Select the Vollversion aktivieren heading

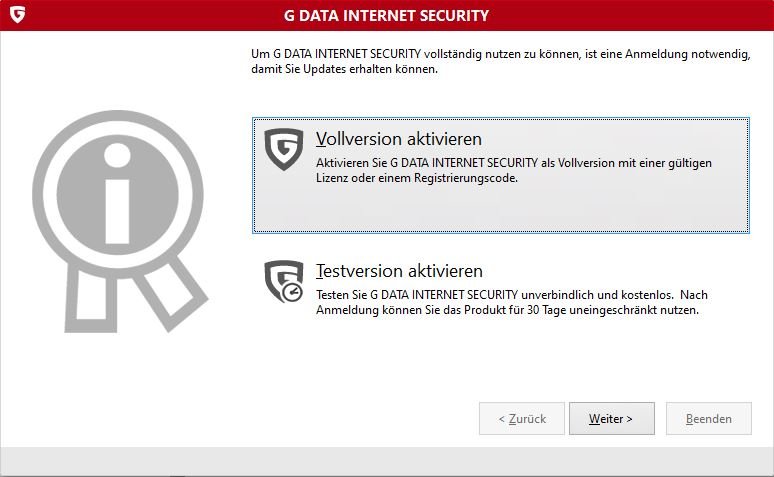[x=398, y=139]
